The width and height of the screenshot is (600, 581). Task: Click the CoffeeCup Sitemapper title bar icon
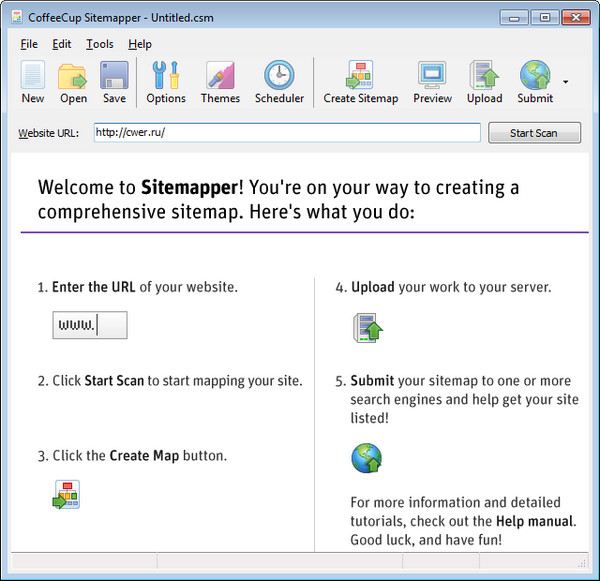coord(16,17)
